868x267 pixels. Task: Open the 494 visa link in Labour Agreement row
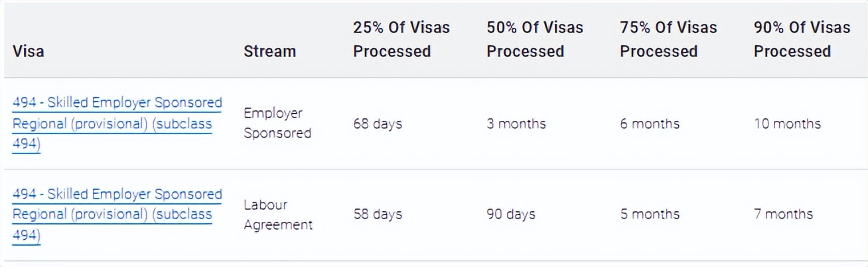coord(117,215)
